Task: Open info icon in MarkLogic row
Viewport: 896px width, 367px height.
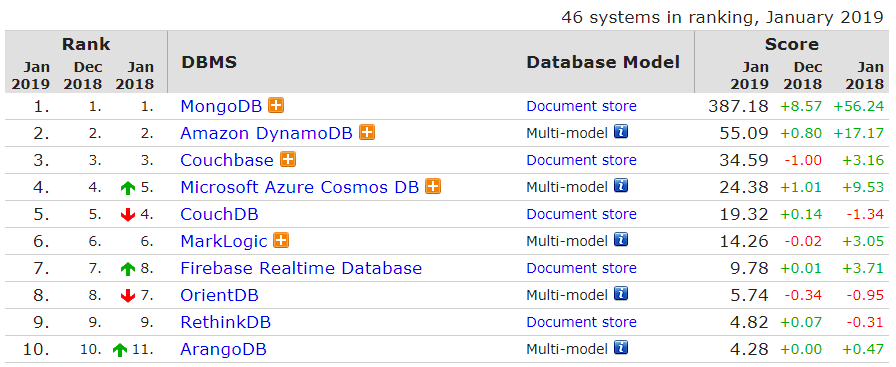Action: point(621,240)
